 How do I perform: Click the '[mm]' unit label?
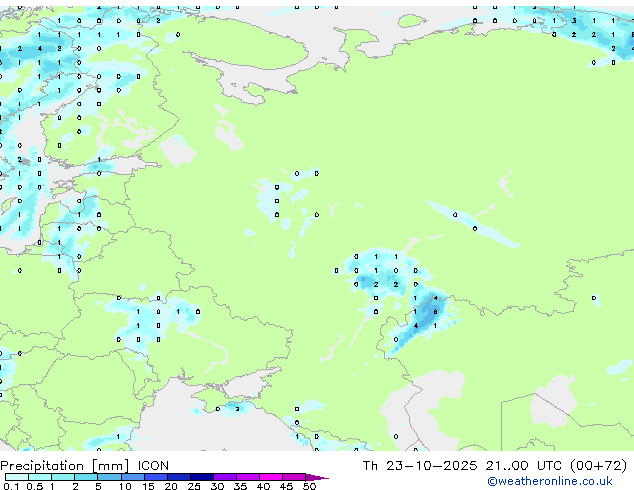tap(111, 466)
